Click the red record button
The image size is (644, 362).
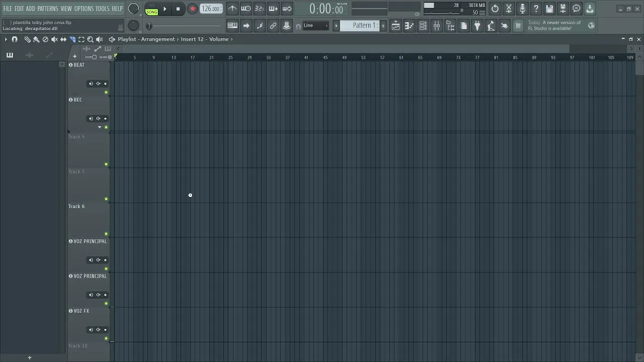[192, 9]
